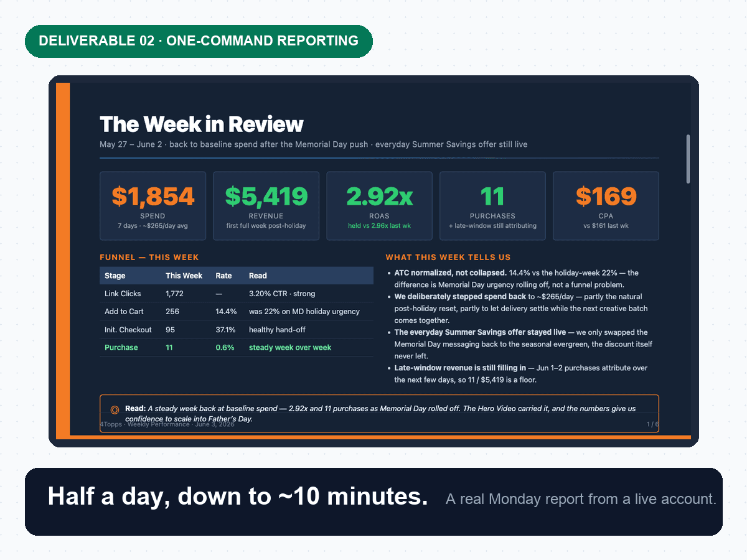The width and height of the screenshot is (747, 560).
Task: Click the CPA label under $169
Action: point(606,216)
